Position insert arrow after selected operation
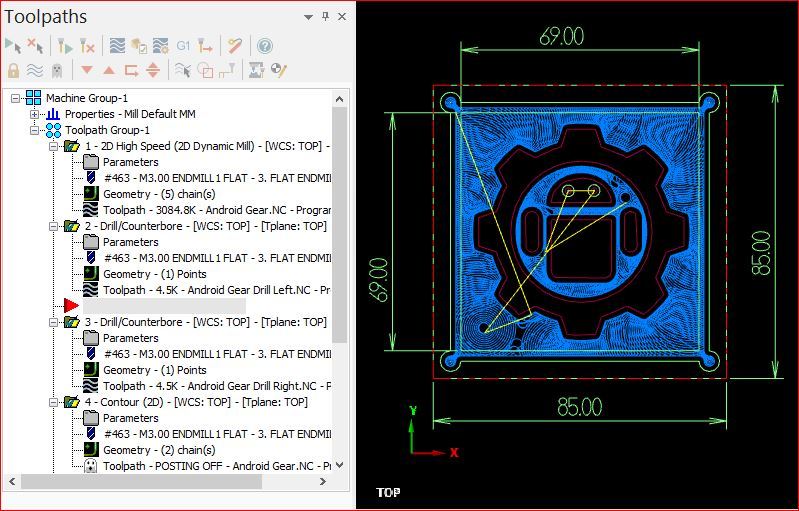 click(131, 70)
